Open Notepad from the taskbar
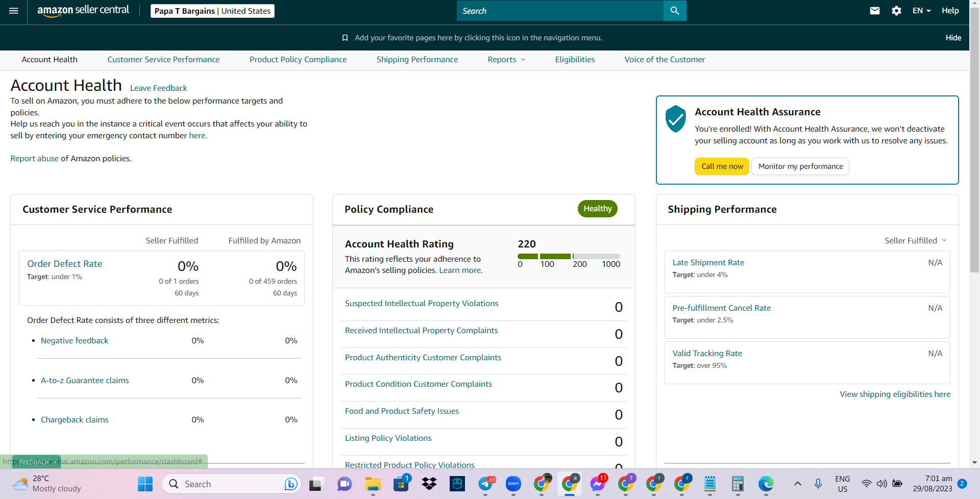The height and width of the screenshot is (499, 980). 709,484
